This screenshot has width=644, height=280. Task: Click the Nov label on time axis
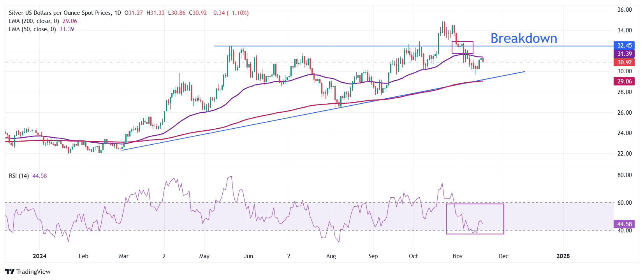click(457, 256)
